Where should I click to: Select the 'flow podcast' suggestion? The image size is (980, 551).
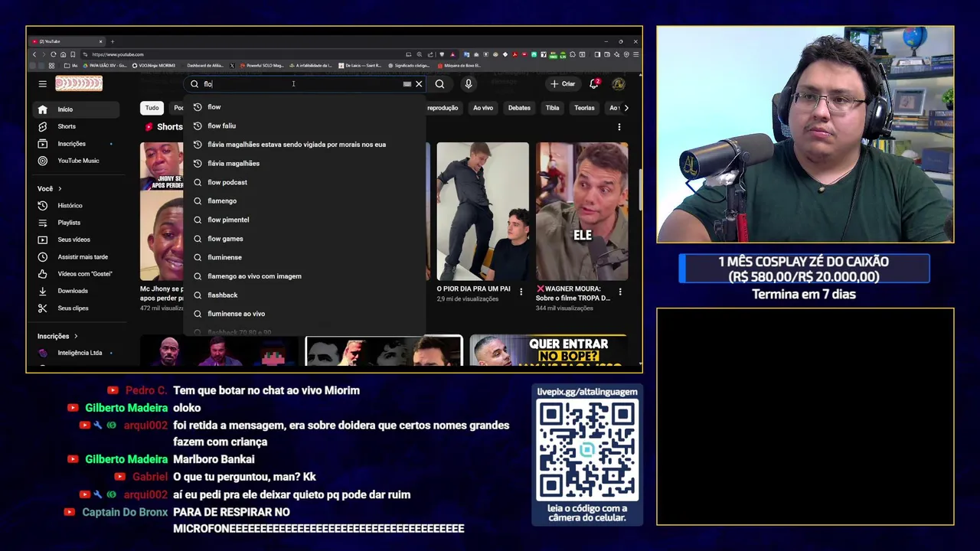305,182
